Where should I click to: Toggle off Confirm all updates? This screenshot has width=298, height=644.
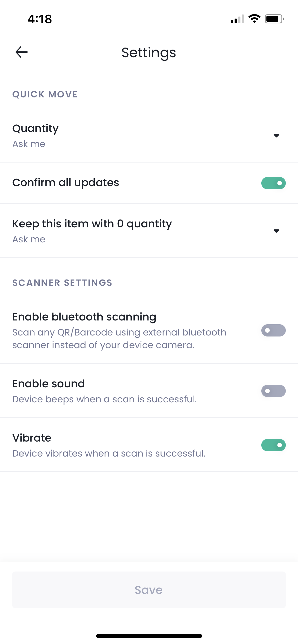tap(273, 183)
